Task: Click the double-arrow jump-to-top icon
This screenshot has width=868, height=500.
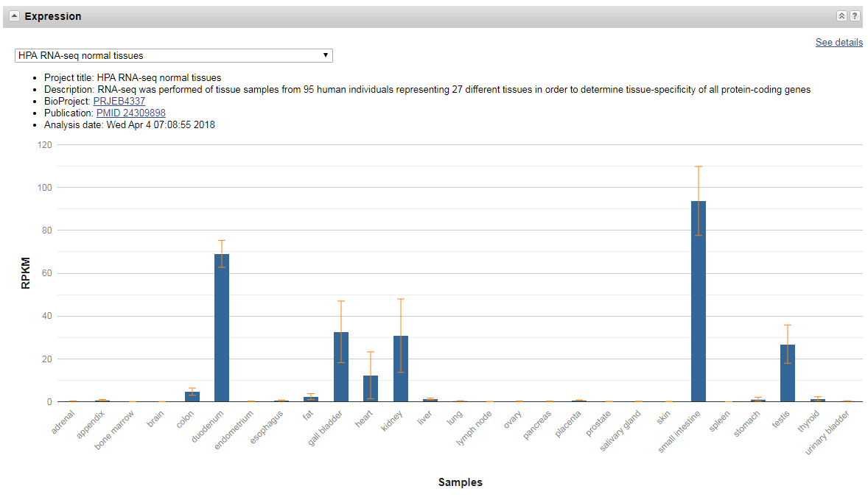Action: [x=841, y=16]
